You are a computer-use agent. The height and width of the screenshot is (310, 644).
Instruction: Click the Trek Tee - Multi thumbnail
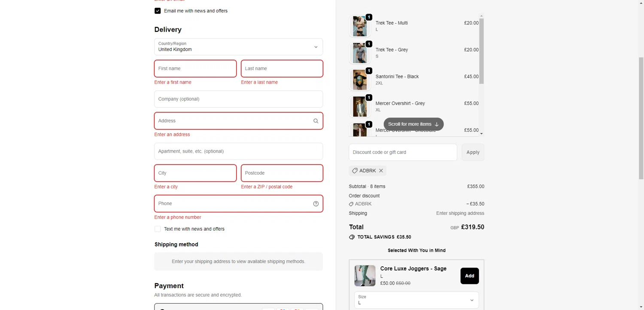point(360,27)
